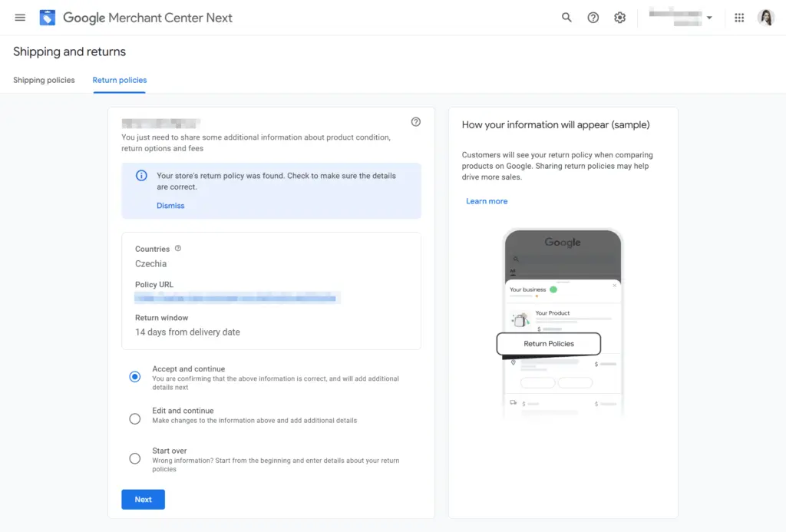
Task: Dismiss the return policy found notice
Action: pyautogui.click(x=170, y=206)
